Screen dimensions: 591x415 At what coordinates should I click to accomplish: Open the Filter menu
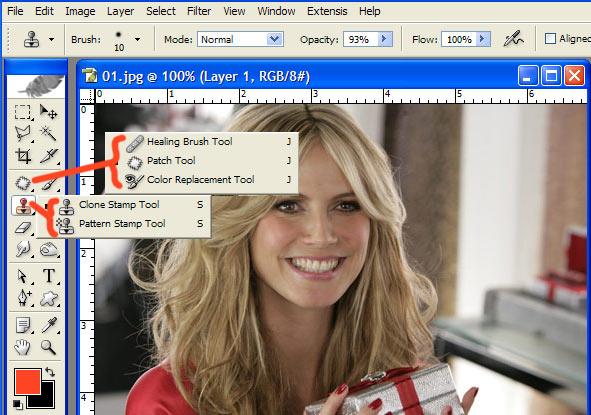click(x=199, y=11)
